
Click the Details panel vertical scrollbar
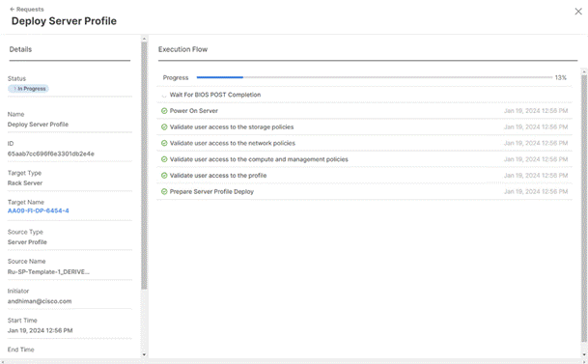(x=144, y=166)
